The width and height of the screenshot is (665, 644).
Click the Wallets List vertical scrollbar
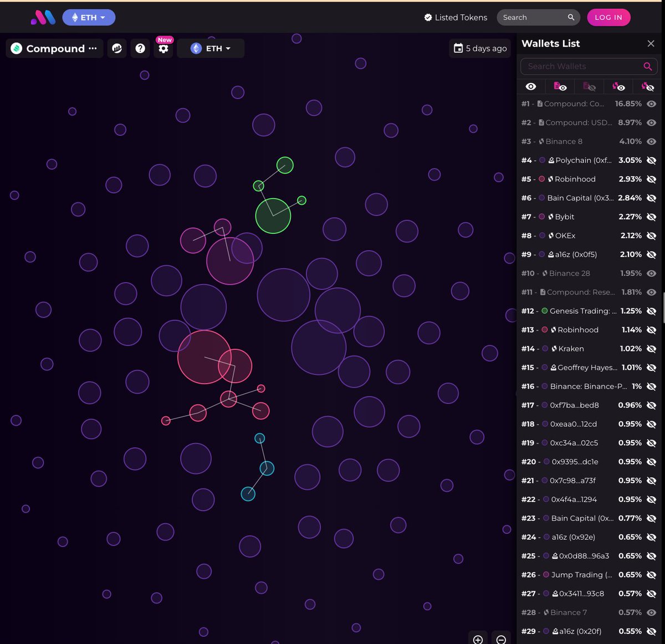click(x=663, y=307)
